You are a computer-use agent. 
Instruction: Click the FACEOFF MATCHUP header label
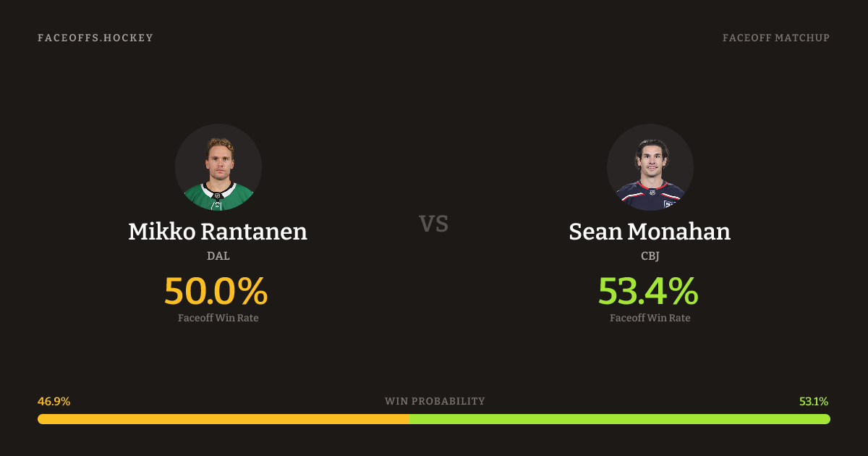[775, 38]
